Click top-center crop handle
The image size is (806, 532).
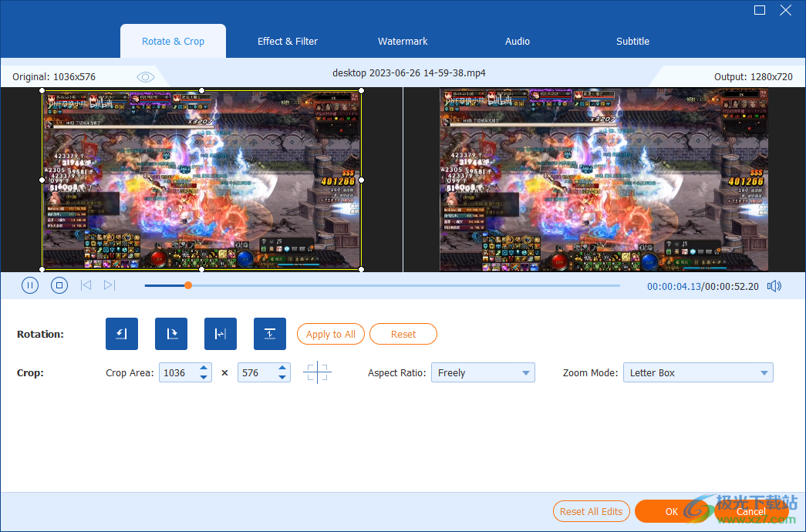[x=201, y=90]
